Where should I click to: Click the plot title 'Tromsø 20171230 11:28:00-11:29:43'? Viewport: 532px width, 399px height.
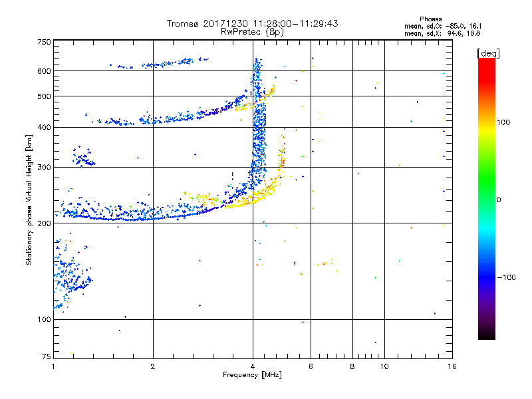[x=252, y=23]
